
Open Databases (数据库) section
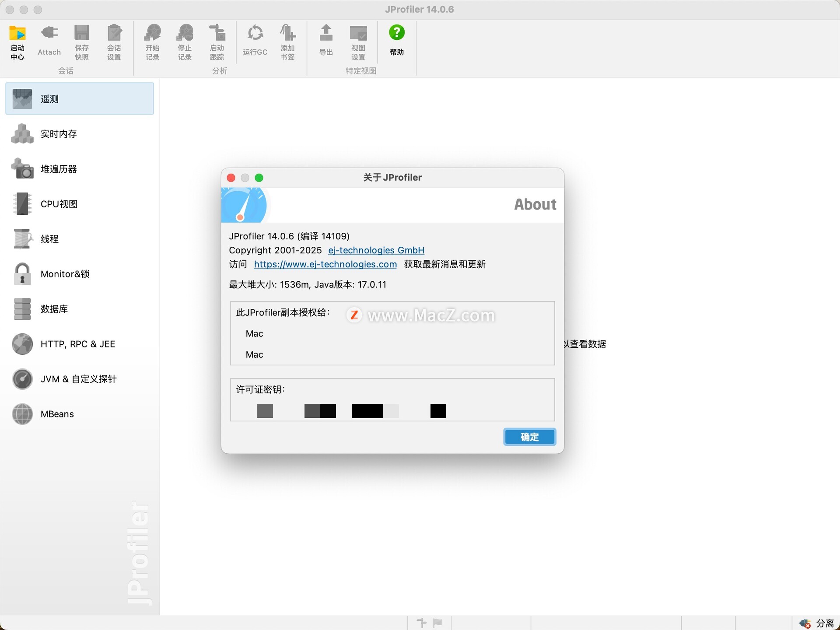coord(80,309)
